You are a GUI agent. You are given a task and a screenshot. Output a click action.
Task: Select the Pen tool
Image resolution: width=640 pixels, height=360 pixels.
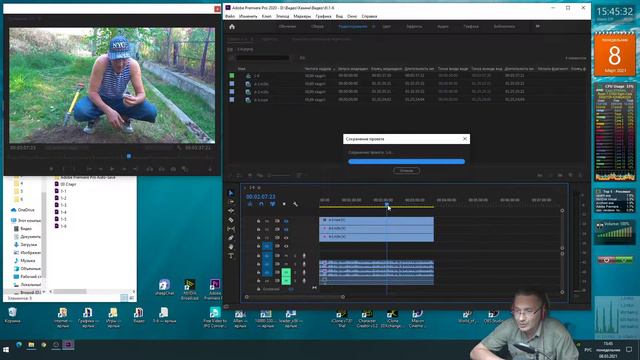point(231,238)
